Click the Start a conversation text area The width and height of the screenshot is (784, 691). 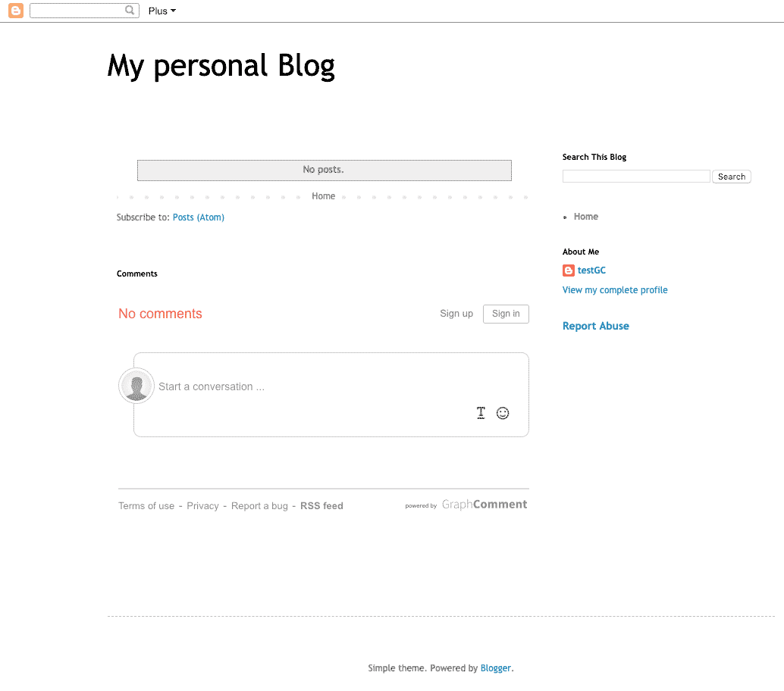tap(331, 386)
